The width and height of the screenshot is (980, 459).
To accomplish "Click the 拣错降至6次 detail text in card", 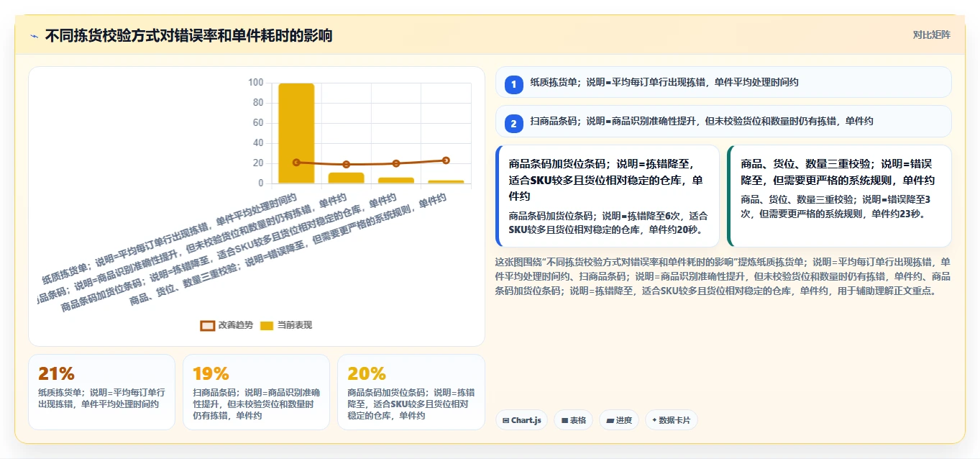I will click(x=608, y=222).
